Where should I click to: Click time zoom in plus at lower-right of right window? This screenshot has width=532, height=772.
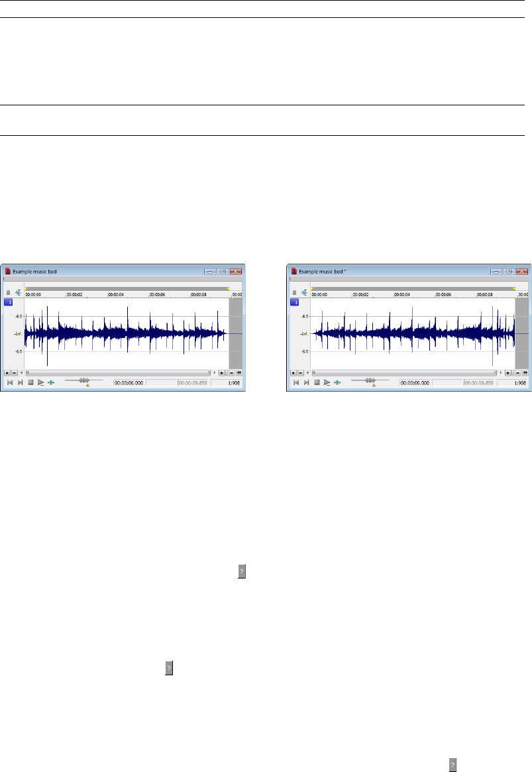508,373
